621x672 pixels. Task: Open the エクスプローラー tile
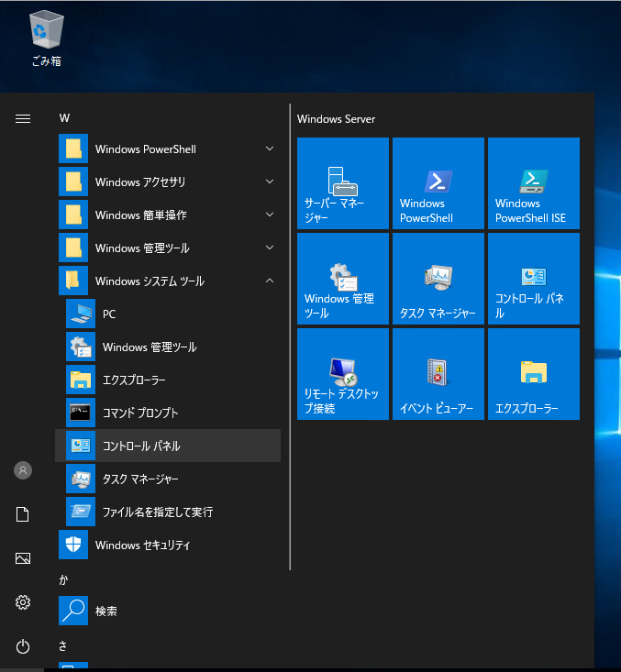534,374
